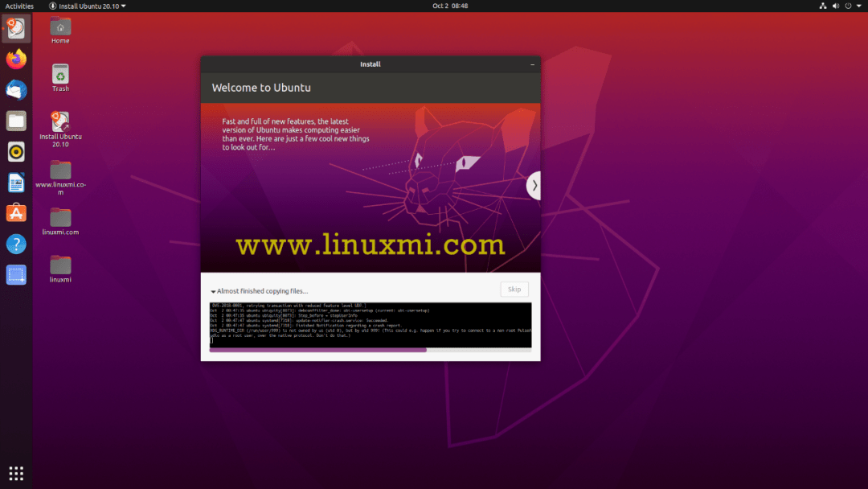Viewport: 868px width, 489px height.
Task: Launch Rhythmbox music player
Action: pos(16,152)
